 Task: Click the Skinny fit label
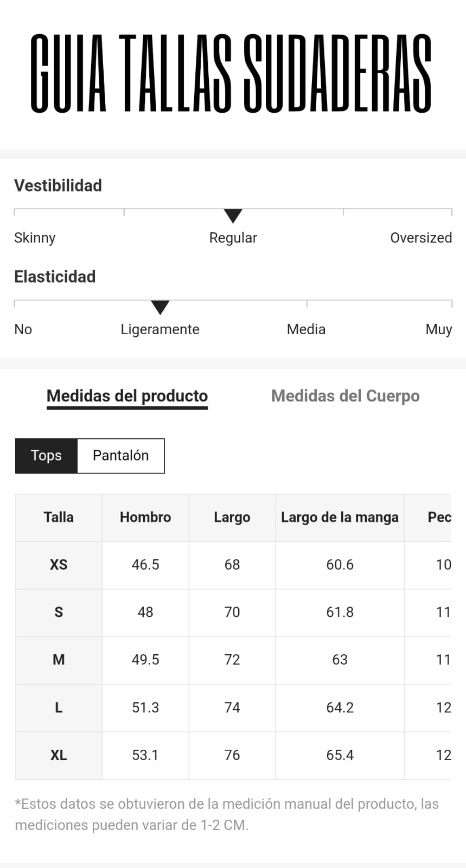point(35,238)
